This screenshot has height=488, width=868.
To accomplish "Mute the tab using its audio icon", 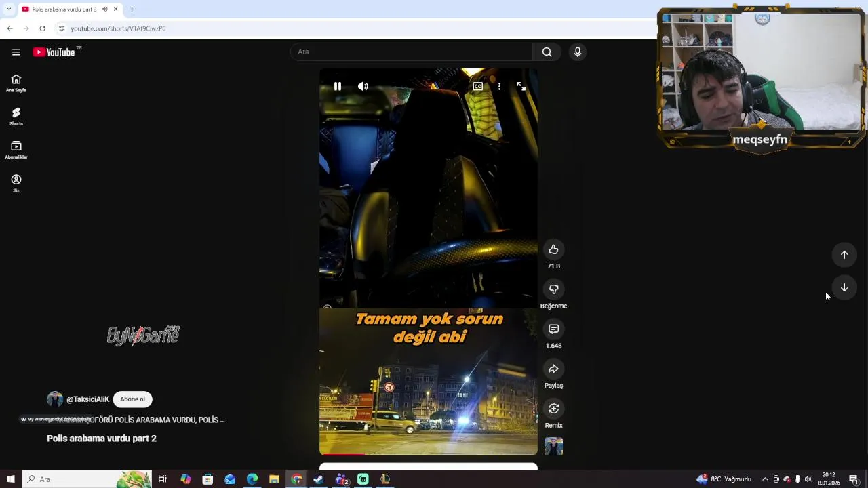I will [x=104, y=9].
